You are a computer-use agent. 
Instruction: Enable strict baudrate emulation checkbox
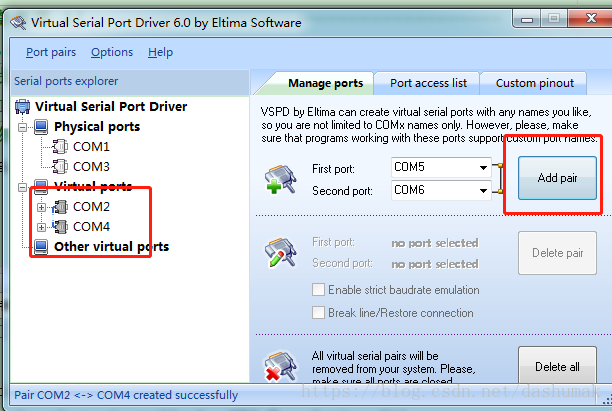[x=318, y=290]
